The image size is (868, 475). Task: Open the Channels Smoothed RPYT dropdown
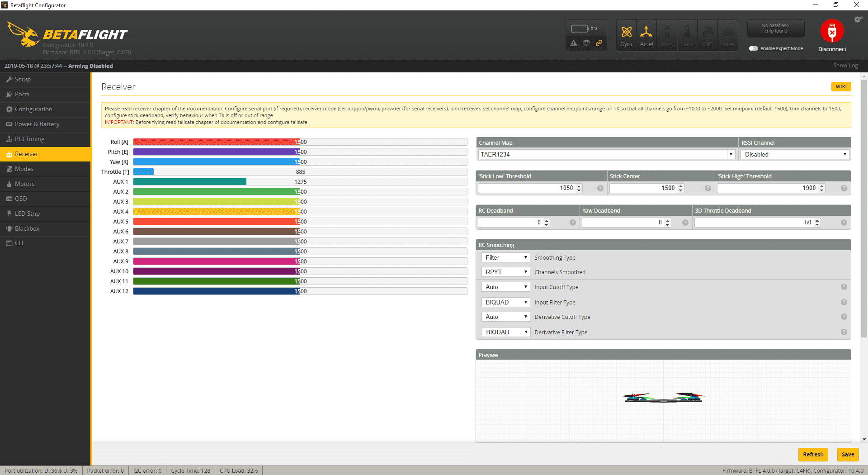[505, 272]
